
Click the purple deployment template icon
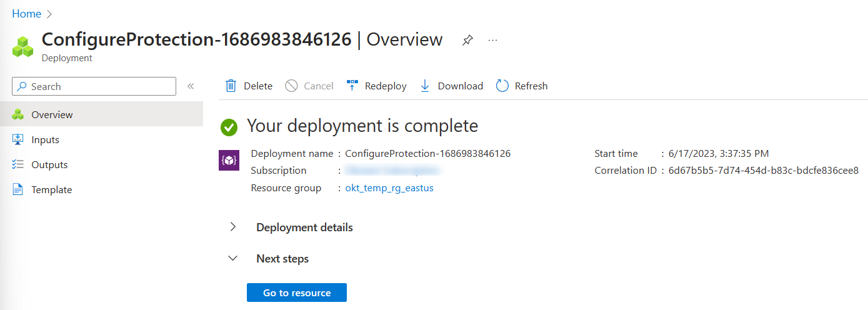pos(229,161)
